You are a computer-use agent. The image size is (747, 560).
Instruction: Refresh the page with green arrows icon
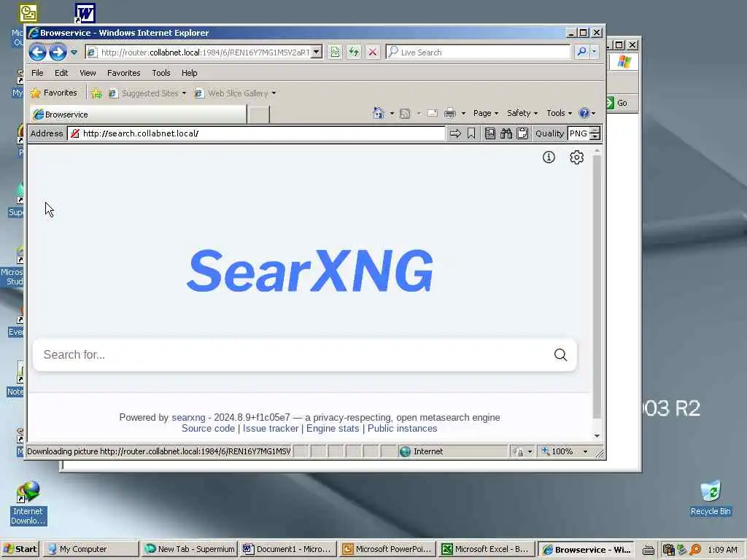(x=354, y=52)
